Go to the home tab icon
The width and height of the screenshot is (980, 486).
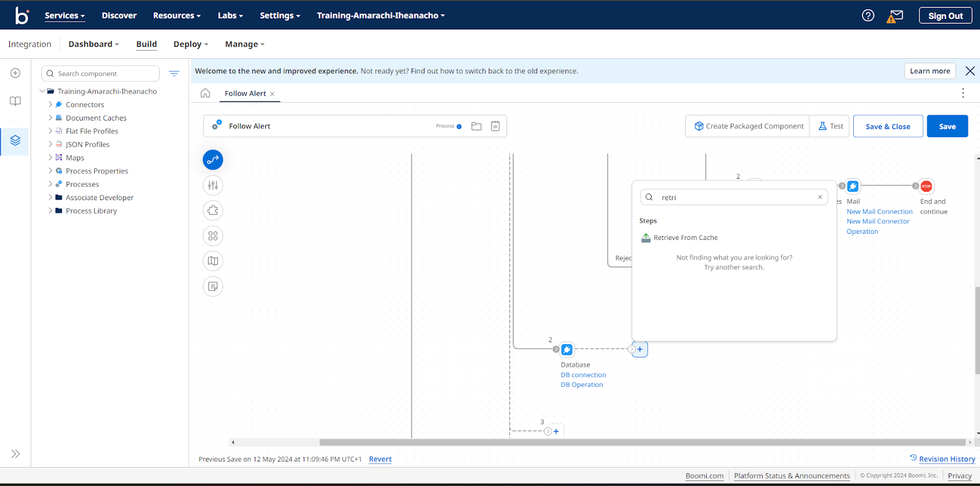point(205,93)
